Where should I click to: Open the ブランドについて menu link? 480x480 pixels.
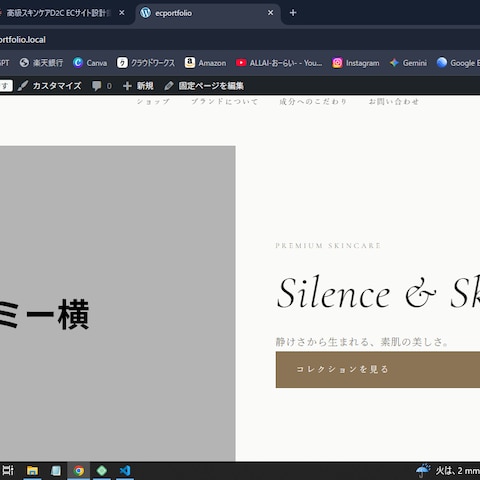pyautogui.click(x=225, y=101)
